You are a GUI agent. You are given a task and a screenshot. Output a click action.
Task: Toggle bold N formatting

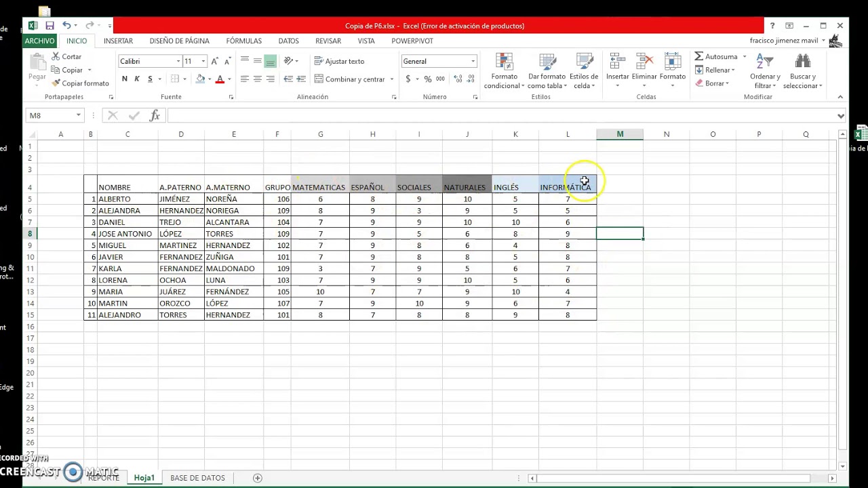tap(125, 79)
